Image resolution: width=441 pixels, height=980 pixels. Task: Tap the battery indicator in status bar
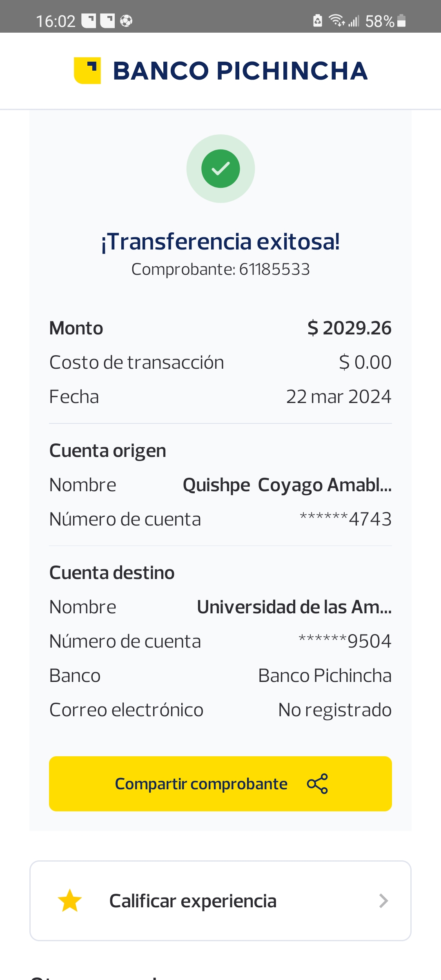click(401, 20)
